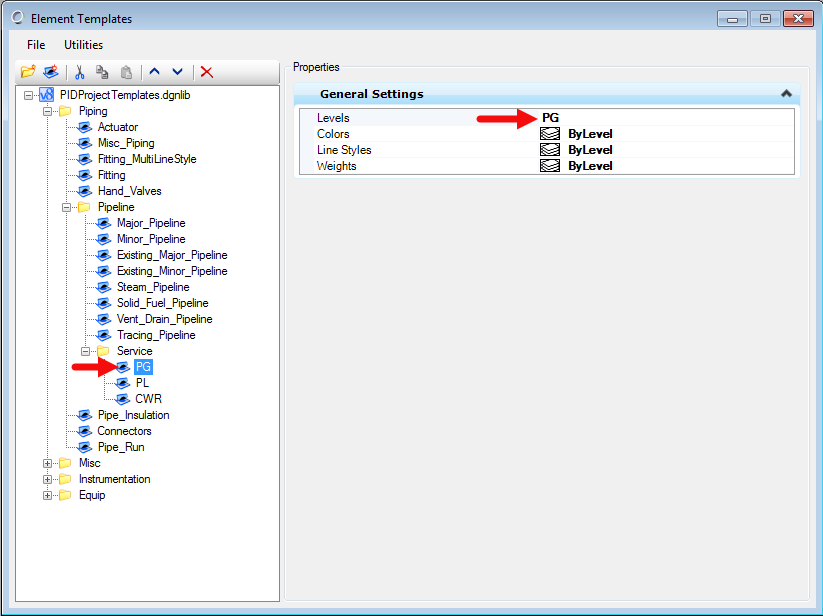
Task: Collapse the PIDProjectTemplates.dgnlib root node
Action: coord(28,95)
